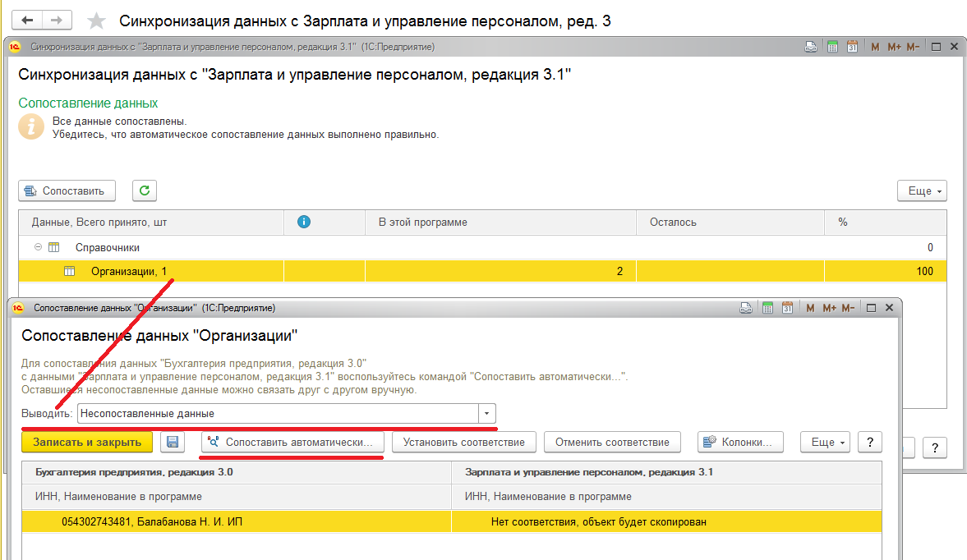Screen dimensions: 967x560
Task: Click Установить соответствие button
Action: [464, 442]
